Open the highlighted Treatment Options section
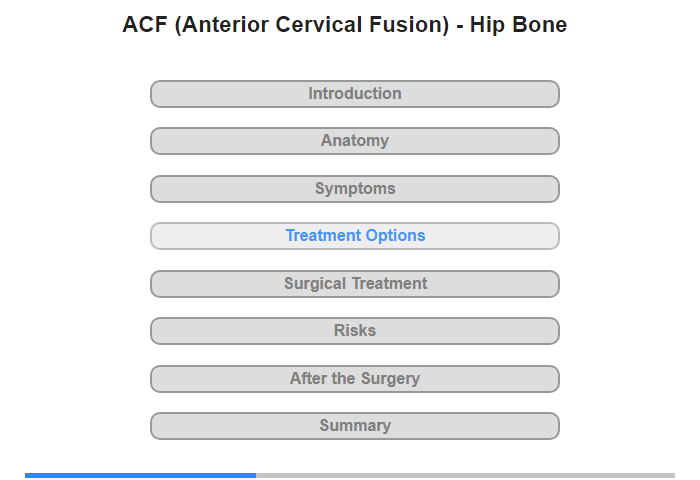Image resolution: width=700 pixels, height=480 pixels. [354, 236]
